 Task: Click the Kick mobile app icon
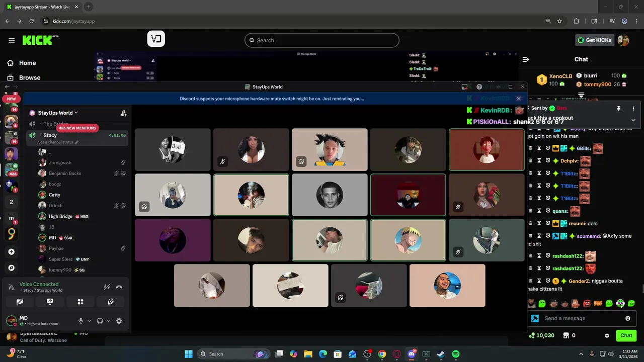(x=156, y=39)
